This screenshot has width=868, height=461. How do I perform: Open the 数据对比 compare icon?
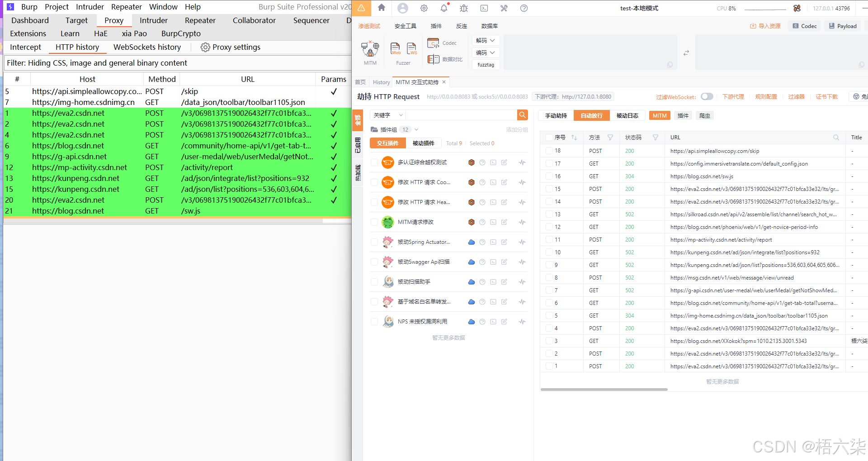point(433,59)
